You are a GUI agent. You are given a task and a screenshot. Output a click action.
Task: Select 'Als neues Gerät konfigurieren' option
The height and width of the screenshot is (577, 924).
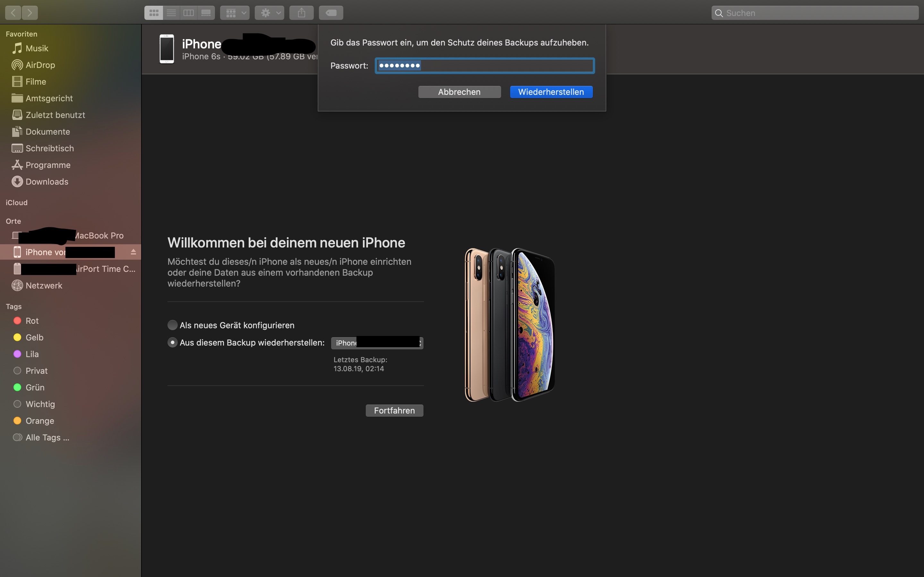[173, 325]
